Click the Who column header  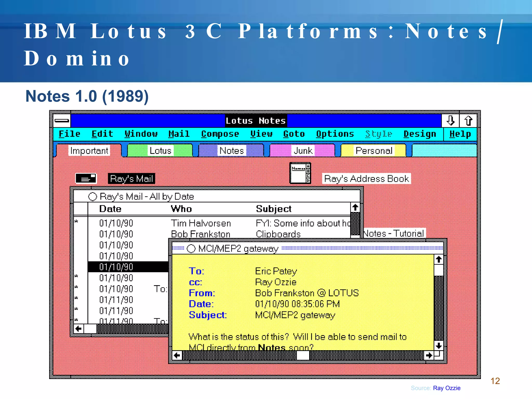pos(181,209)
